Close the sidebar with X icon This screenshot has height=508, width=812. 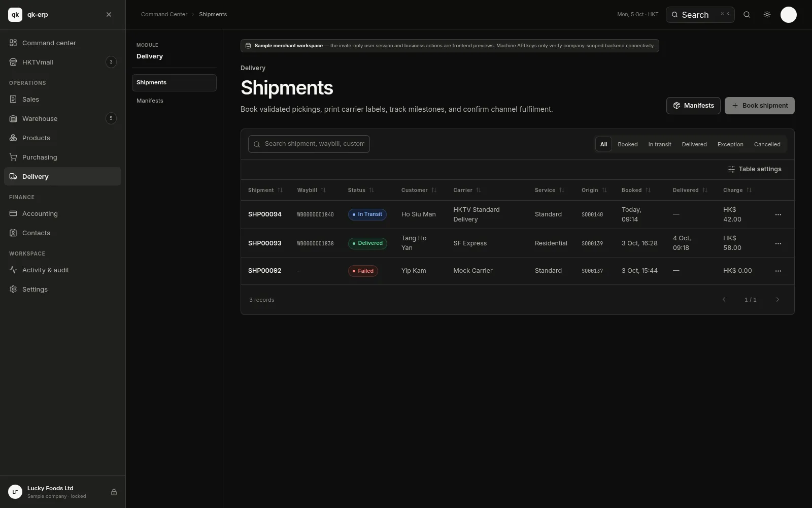(x=109, y=15)
